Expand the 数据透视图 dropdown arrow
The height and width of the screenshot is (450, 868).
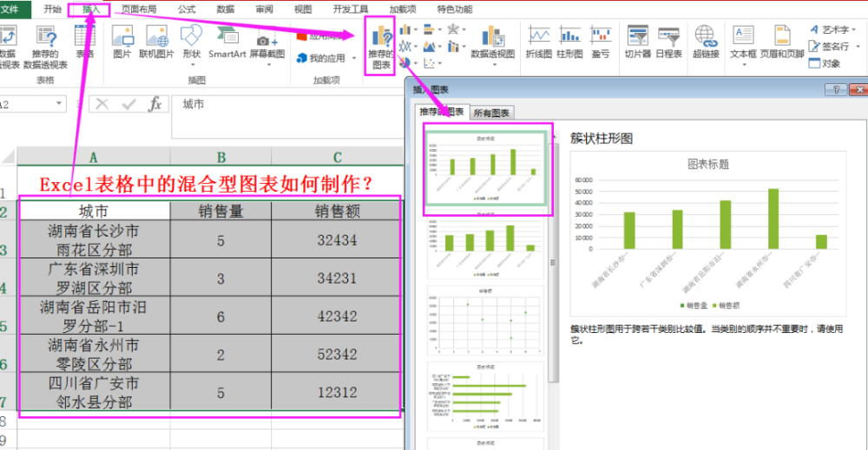pyautogui.click(x=495, y=65)
